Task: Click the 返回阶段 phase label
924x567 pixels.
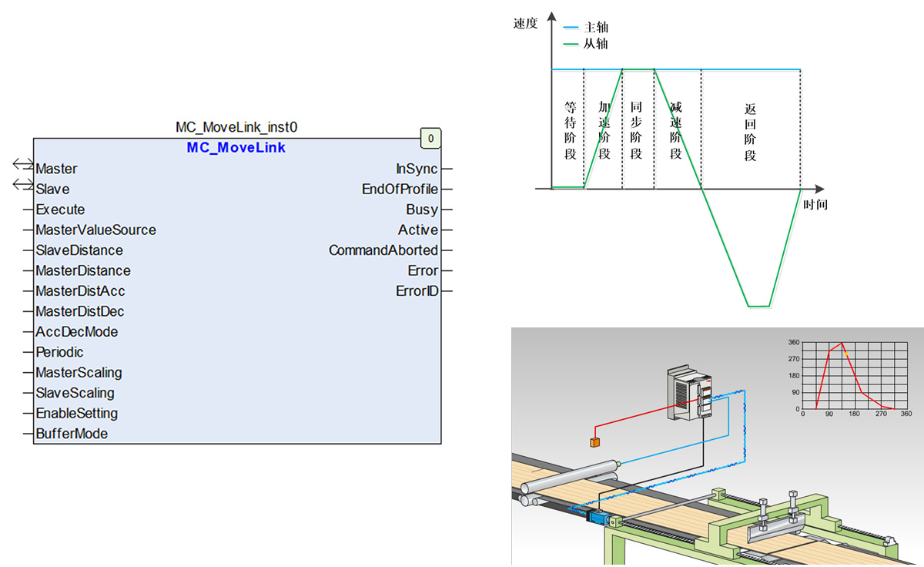Action: 750,132
